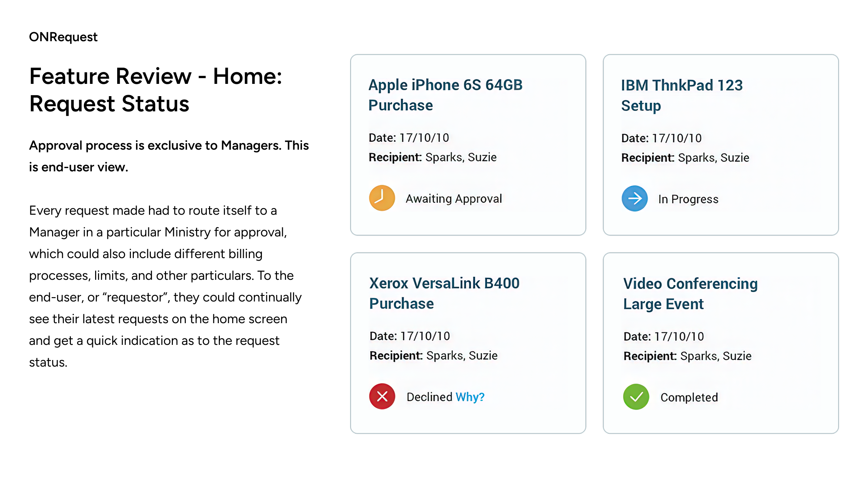Open the Apple iPhone 6S 64GB Purchase title
The width and height of the screenshot is (868, 488).
coord(445,95)
